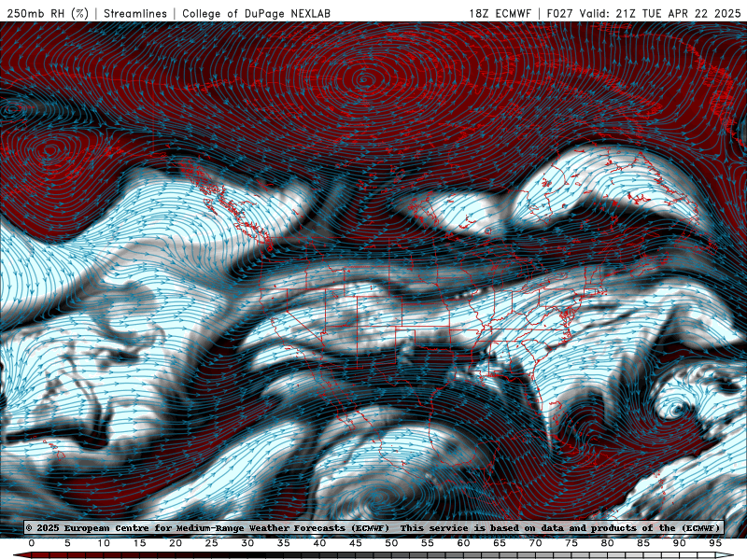Screen dimensions: 747x560
Task: Click the "50" label on RH scale
Action: tap(391, 543)
